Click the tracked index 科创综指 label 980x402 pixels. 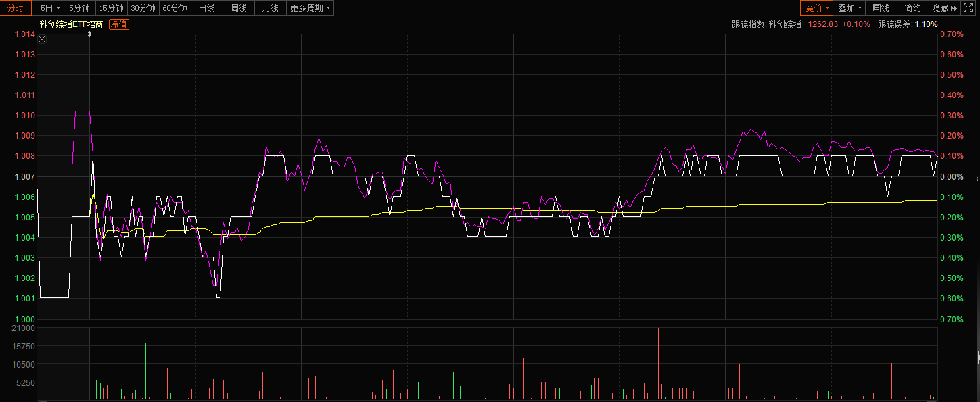(785, 24)
